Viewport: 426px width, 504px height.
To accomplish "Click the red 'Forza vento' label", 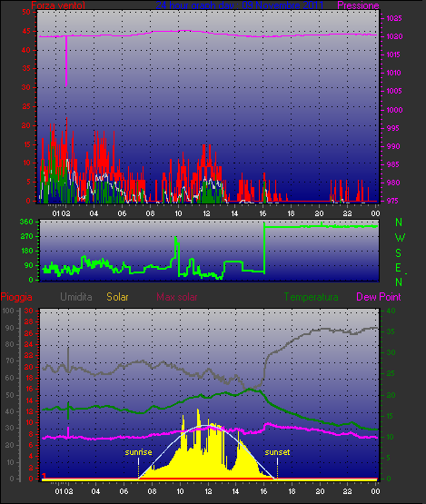I will 58,5.
